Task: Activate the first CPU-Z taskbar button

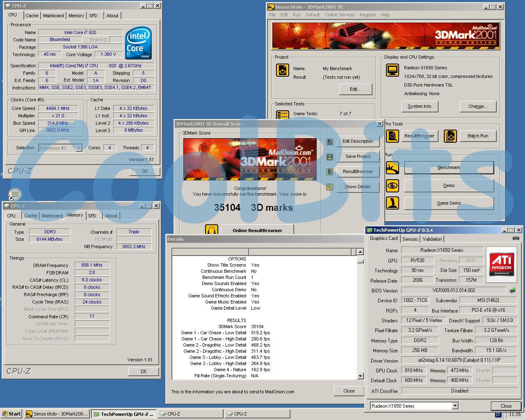Action: (x=190, y=414)
